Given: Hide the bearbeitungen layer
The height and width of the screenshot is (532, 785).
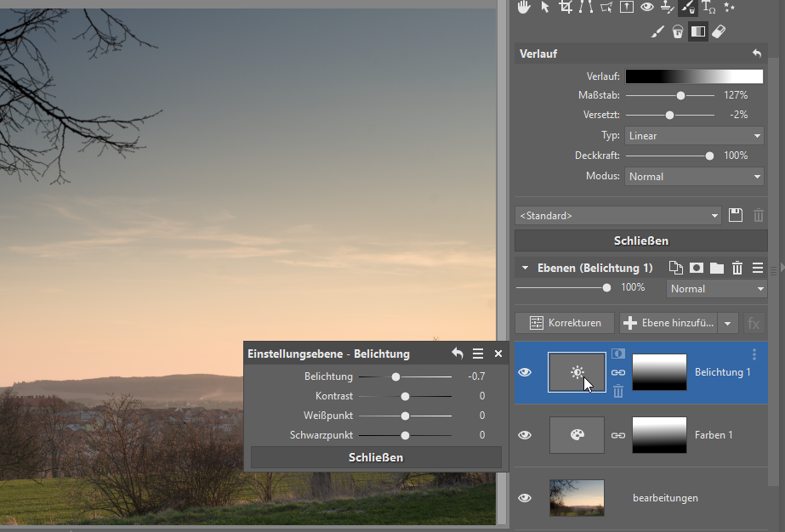Looking at the screenshot, I should 525,498.
